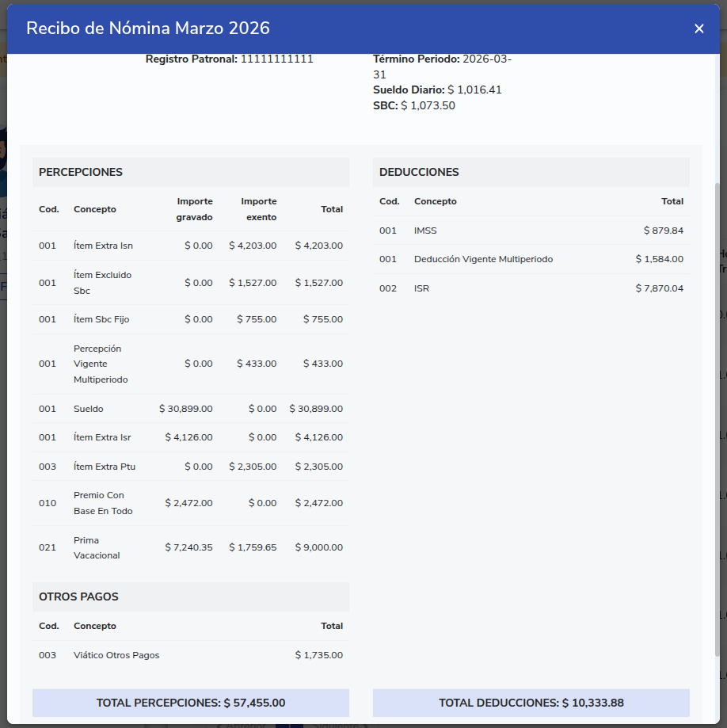Click the IMSS deduction concept
The height and width of the screenshot is (728, 727).
[x=425, y=231]
